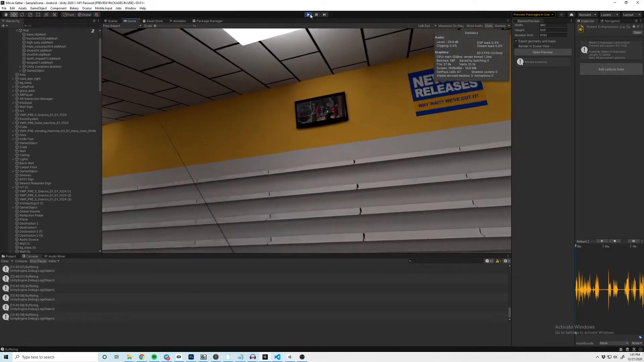Viewport: 644px width, 362px height.
Task: Open the cloud services icon
Action: coord(572,15)
